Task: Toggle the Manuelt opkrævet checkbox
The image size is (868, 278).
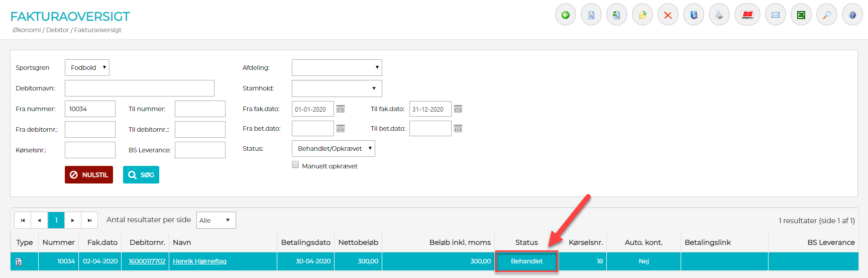Action: [x=295, y=165]
